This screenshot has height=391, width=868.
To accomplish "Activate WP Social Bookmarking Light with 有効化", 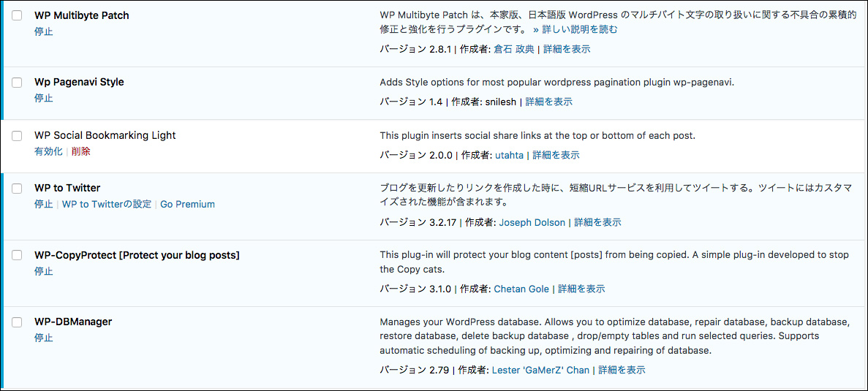I will pyautogui.click(x=48, y=151).
